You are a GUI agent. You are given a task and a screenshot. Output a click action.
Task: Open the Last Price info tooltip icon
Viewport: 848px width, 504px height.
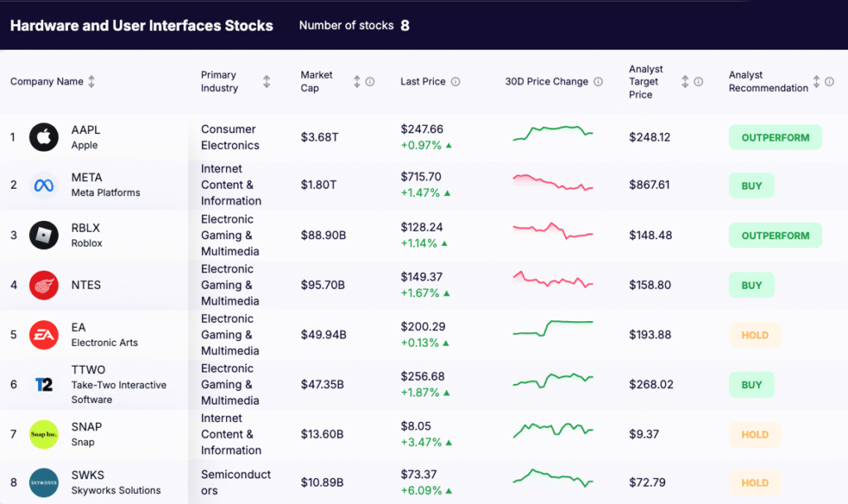point(455,81)
